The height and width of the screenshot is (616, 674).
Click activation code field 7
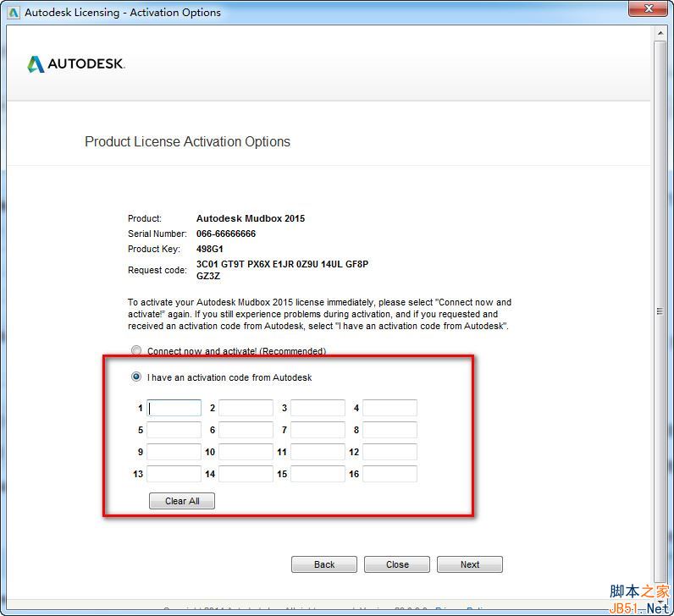click(318, 430)
